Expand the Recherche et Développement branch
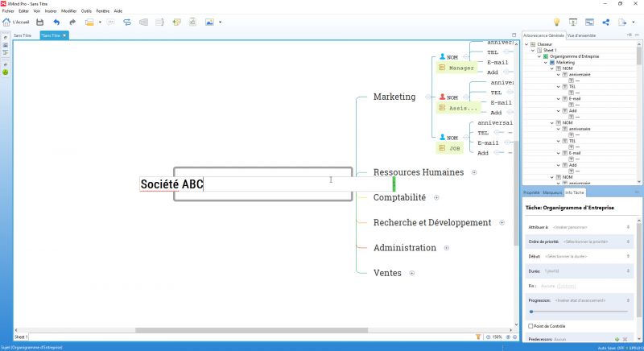The image size is (644, 351). (502, 222)
